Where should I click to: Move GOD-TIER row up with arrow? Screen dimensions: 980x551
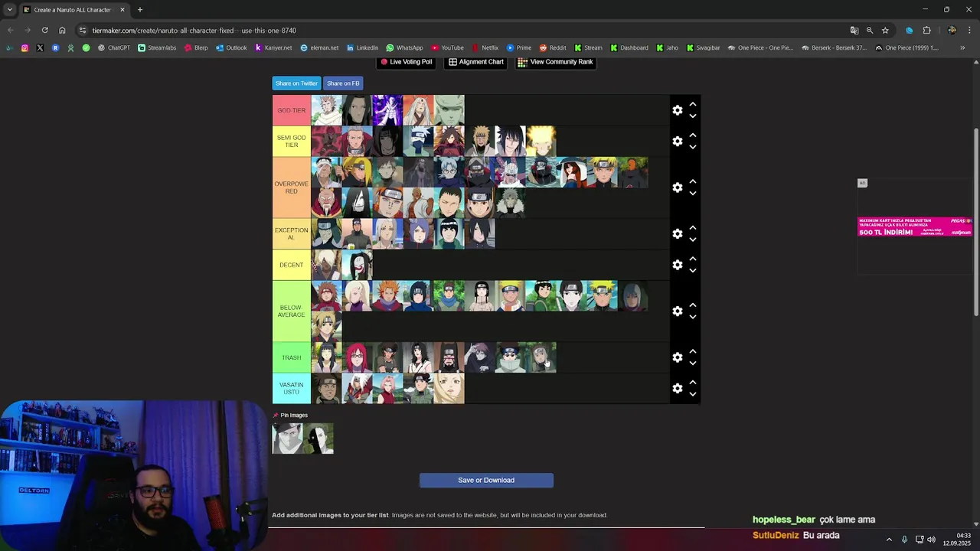pos(693,104)
